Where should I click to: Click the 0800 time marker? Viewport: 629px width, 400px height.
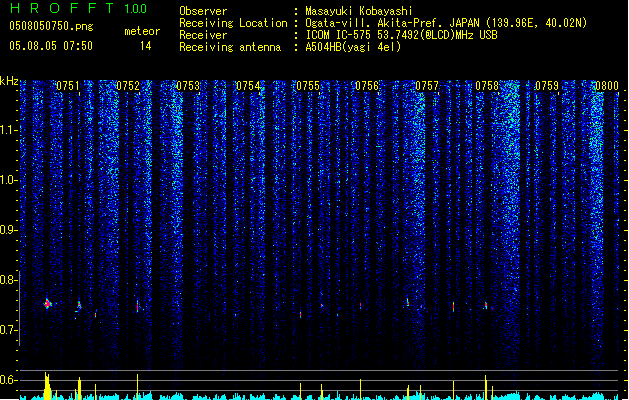pos(607,86)
